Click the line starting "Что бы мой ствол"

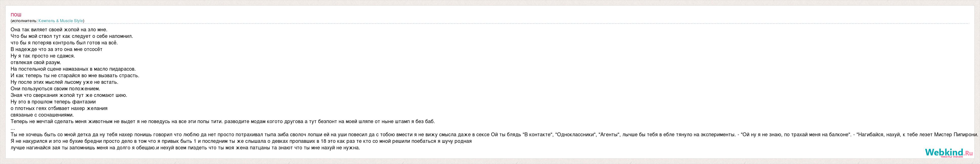72,36
